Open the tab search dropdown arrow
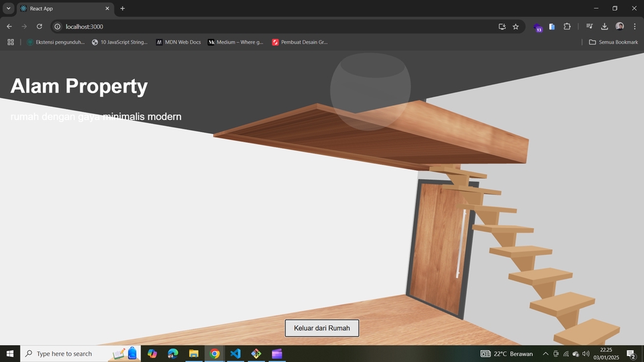 pos(8,8)
